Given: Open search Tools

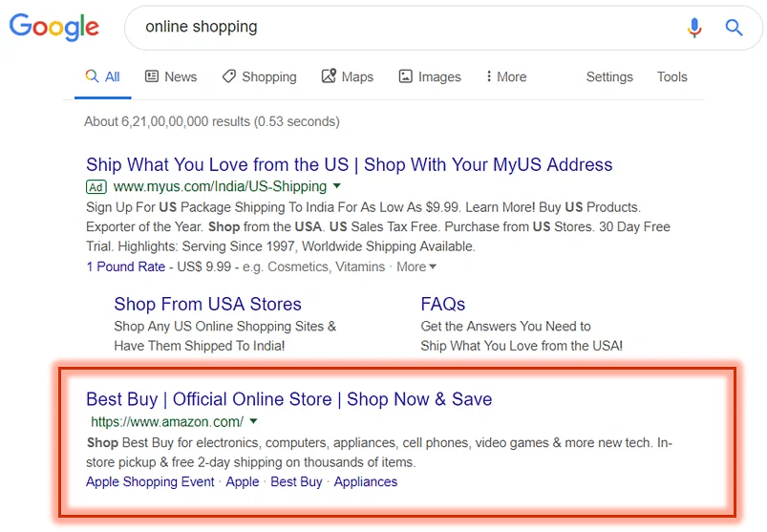Looking at the screenshot, I should pos(672,76).
